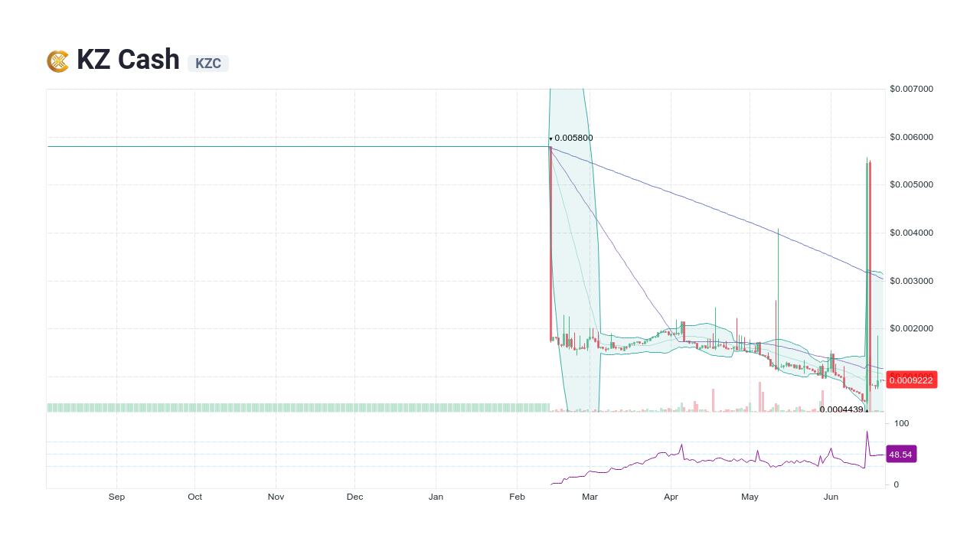
Task: Click the purple 48.54 RSI value label
Action: 901,455
